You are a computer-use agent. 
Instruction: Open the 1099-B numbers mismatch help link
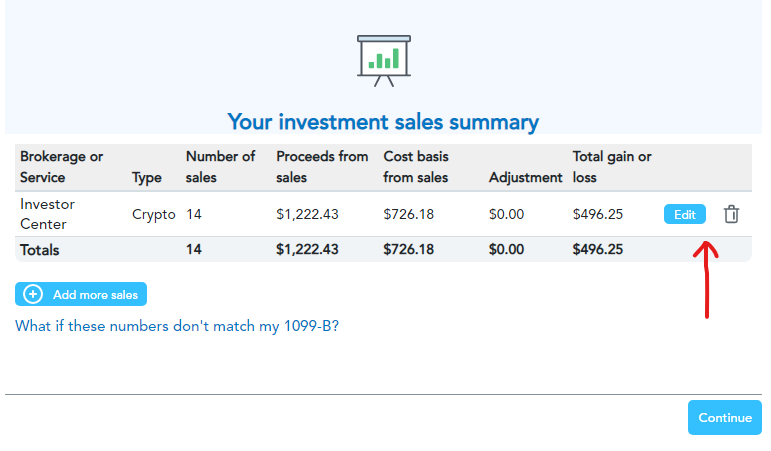point(177,326)
